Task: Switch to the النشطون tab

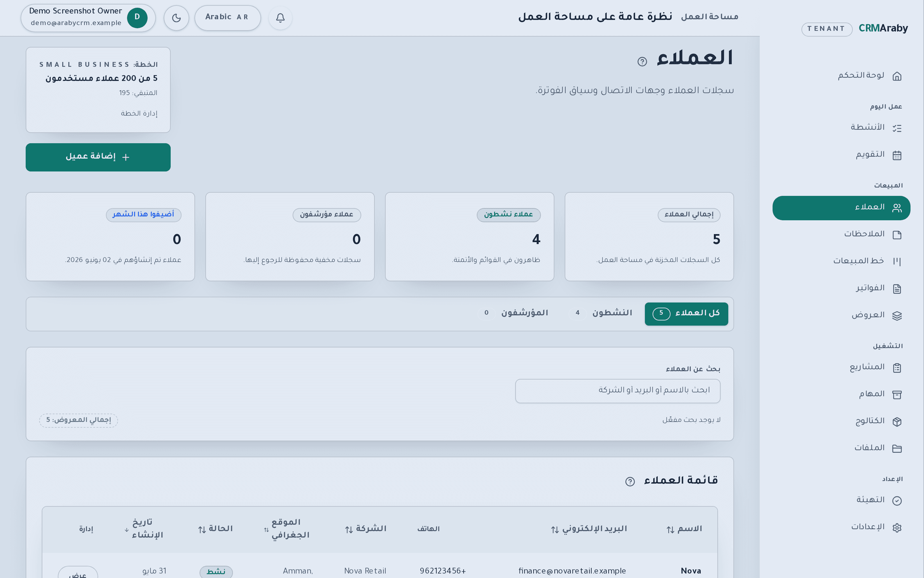Action: tap(600, 314)
